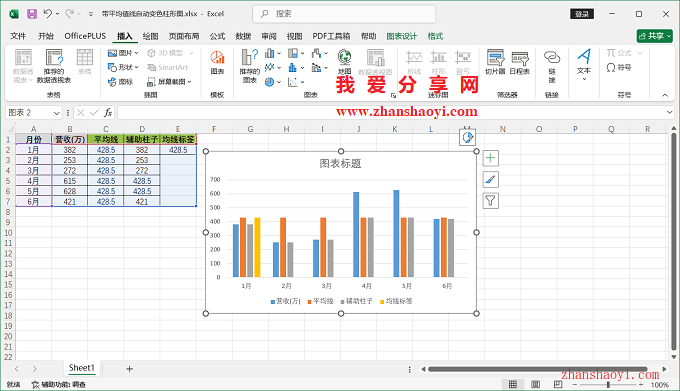680x391 pixels.
Task: Open Recommended Charts (推荐的图表)
Action: tap(250, 66)
